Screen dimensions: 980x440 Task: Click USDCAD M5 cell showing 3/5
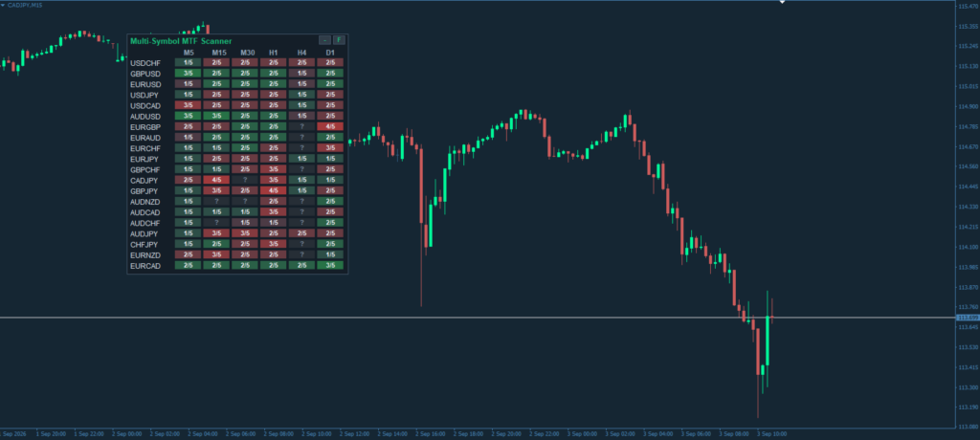(189, 105)
